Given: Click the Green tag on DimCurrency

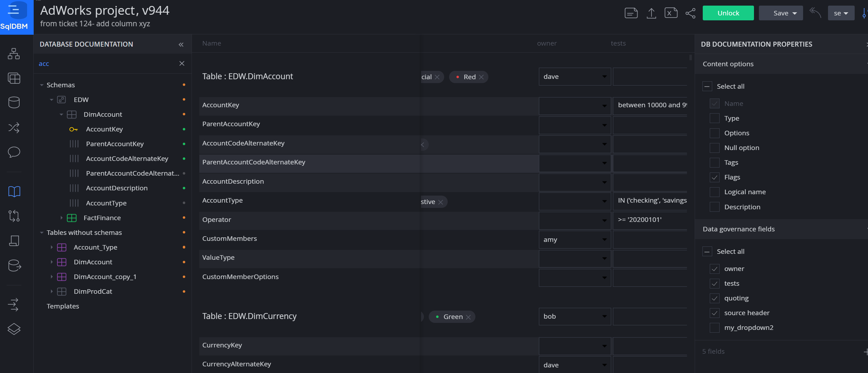Looking at the screenshot, I should tap(453, 316).
